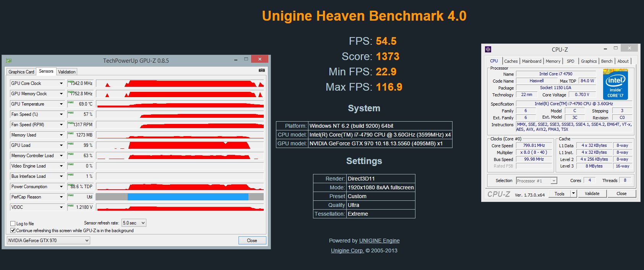Follow the Unigine Corp. link
The height and width of the screenshot is (270, 644).
click(x=347, y=250)
